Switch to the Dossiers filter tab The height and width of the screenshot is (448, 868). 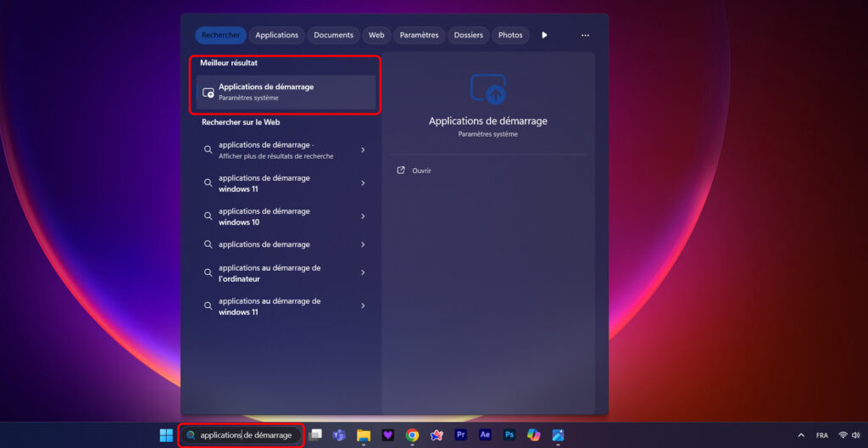click(468, 35)
